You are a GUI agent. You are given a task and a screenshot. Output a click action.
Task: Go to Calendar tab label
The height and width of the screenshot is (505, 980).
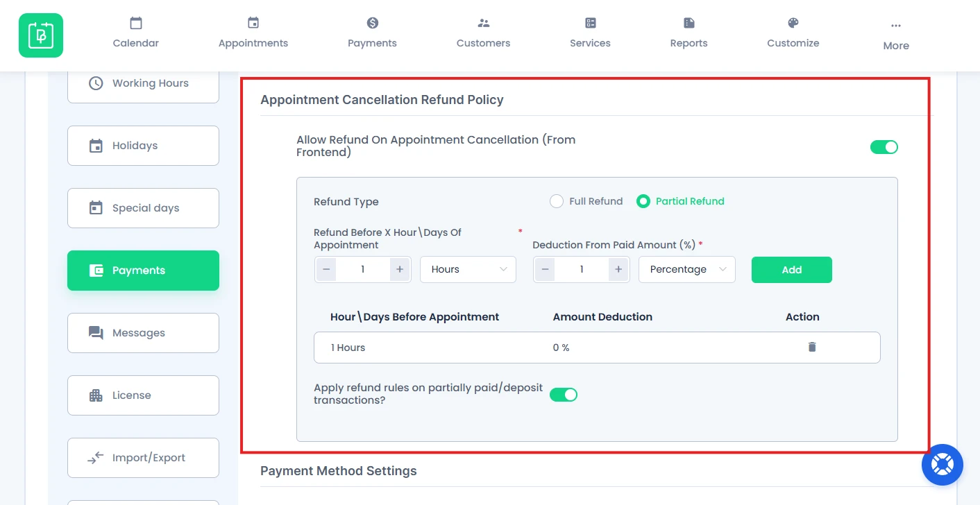pyautogui.click(x=136, y=43)
